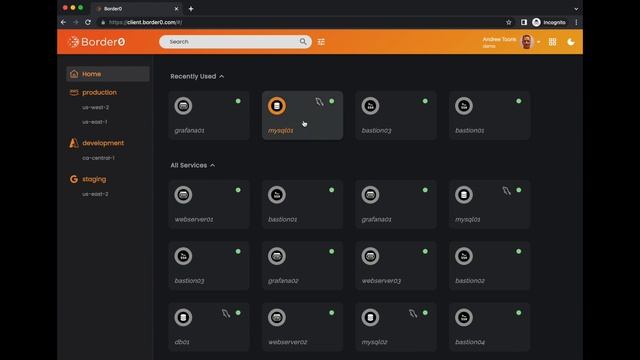Open the browser three-dot menu
This screenshot has width=640, height=360.
pos(576,22)
